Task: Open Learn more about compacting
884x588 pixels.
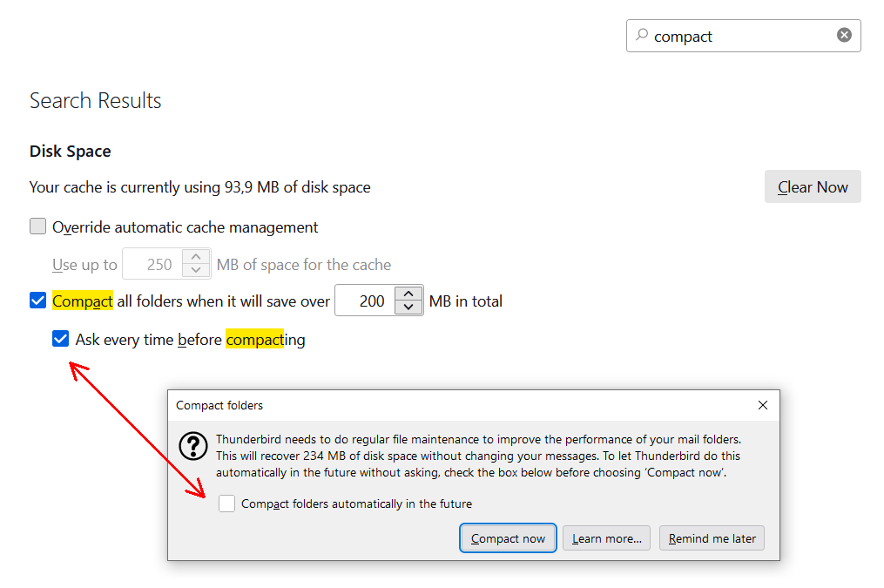Action: [x=607, y=538]
